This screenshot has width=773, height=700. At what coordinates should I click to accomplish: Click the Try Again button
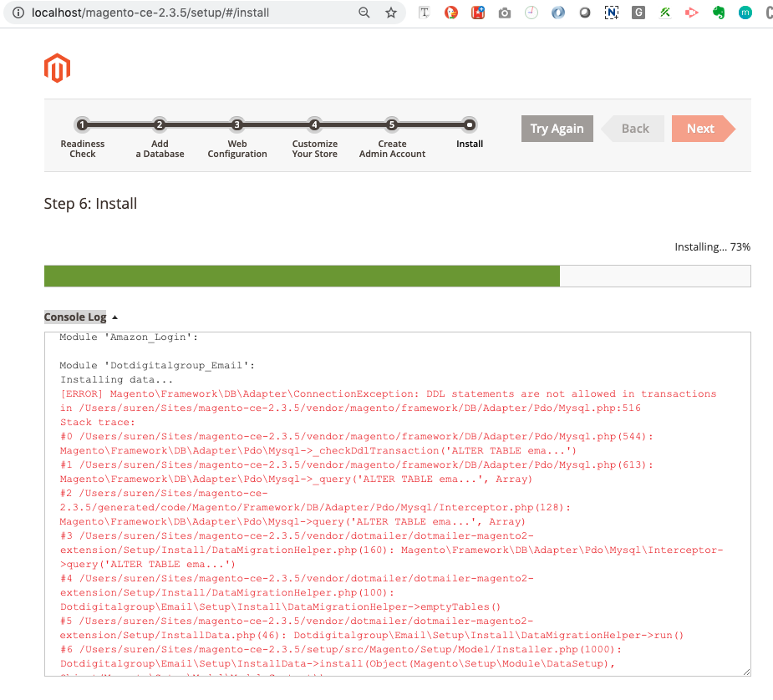[x=557, y=129]
